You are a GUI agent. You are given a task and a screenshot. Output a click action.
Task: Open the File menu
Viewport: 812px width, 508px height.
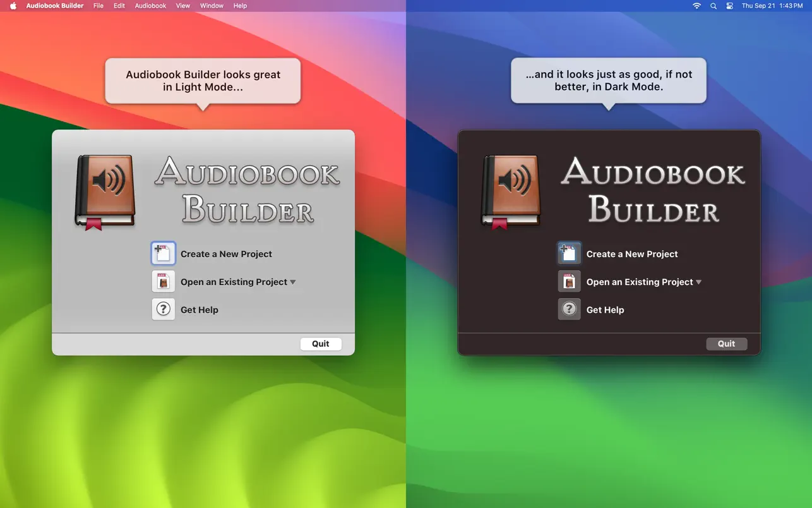click(x=99, y=6)
